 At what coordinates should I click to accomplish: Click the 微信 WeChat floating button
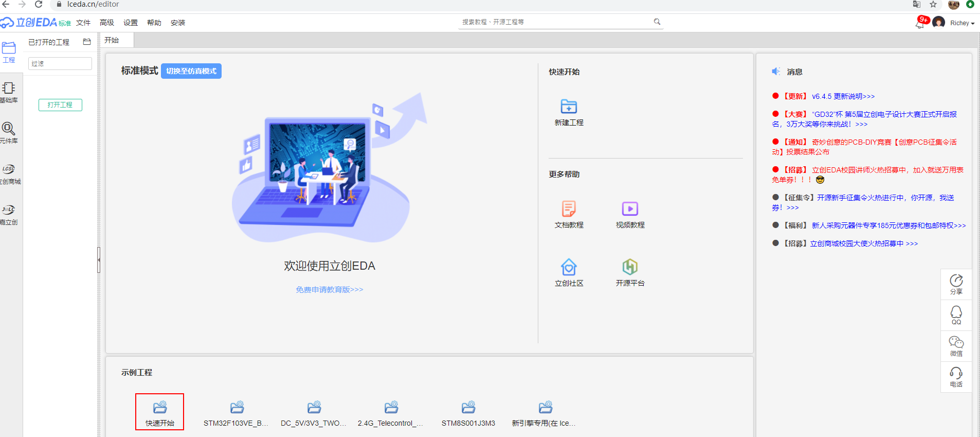(x=956, y=346)
